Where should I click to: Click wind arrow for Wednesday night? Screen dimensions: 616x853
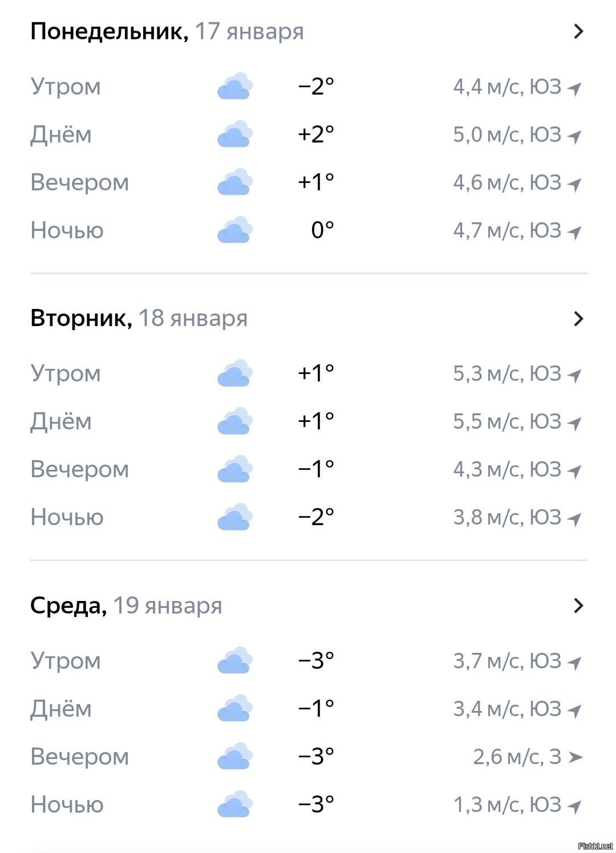click(575, 806)
